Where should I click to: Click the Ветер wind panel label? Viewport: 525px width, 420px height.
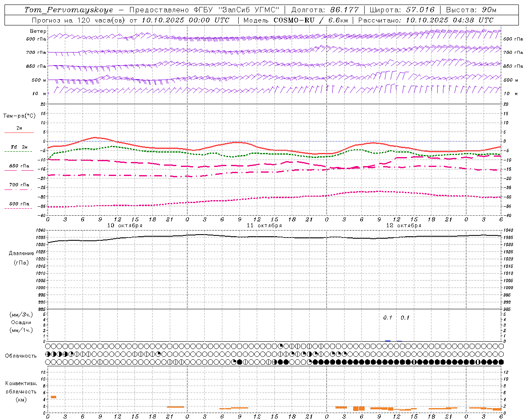38,31
